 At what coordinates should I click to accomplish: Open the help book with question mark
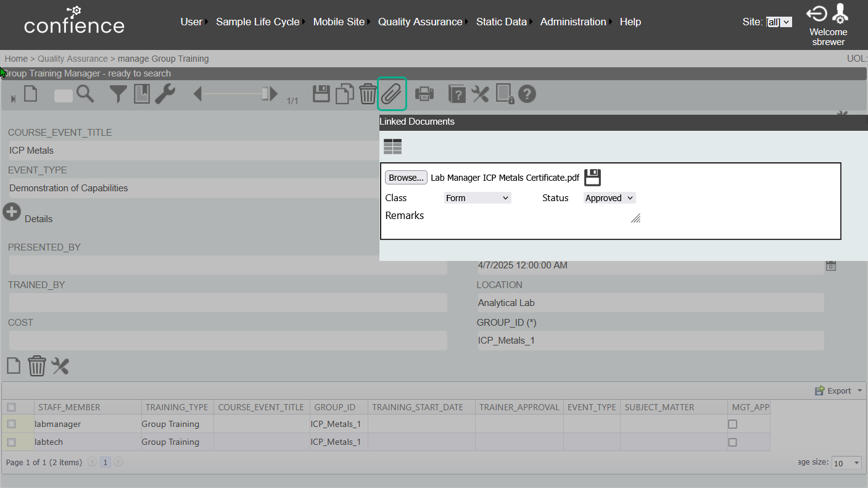pos(457,94)
